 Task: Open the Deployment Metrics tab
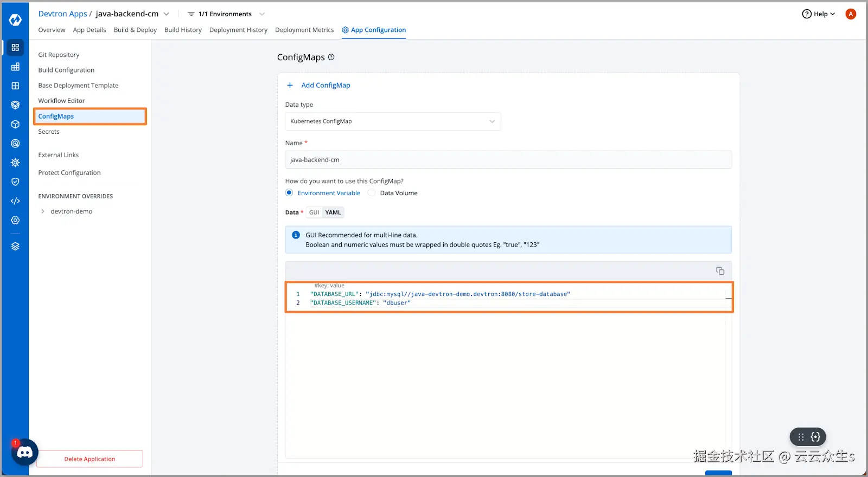coord(304,30)
